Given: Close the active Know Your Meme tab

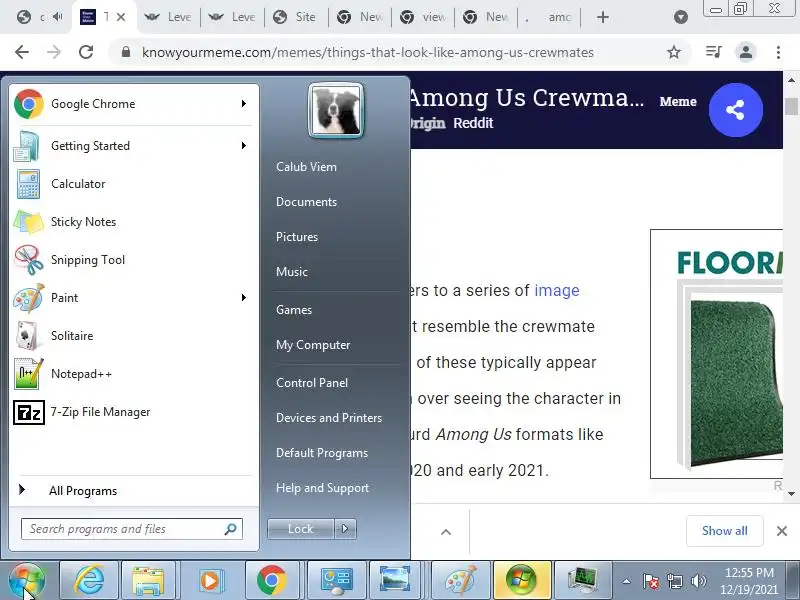Looking at the screenshot, I should pos(121,17).
